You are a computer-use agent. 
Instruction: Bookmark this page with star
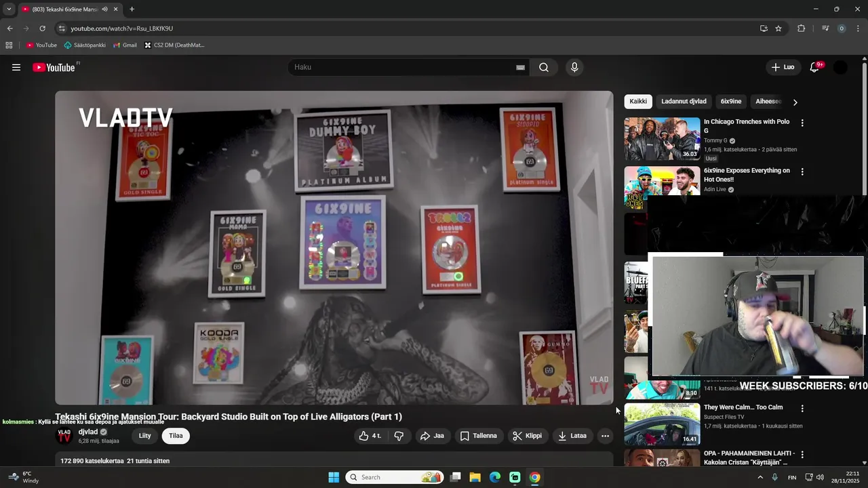(778, 28)
